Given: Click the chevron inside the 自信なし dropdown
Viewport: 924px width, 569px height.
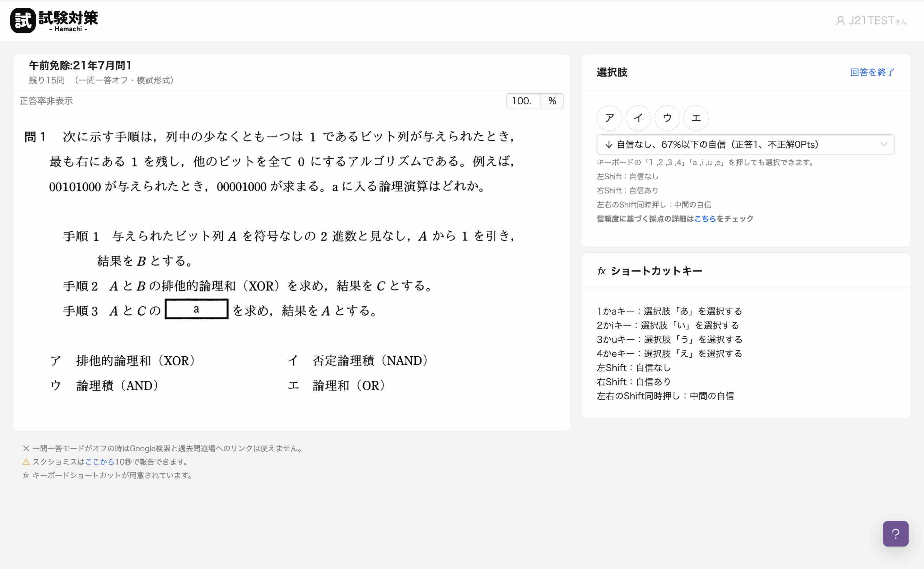Looking at the screenshot, I should coord(885,144).
